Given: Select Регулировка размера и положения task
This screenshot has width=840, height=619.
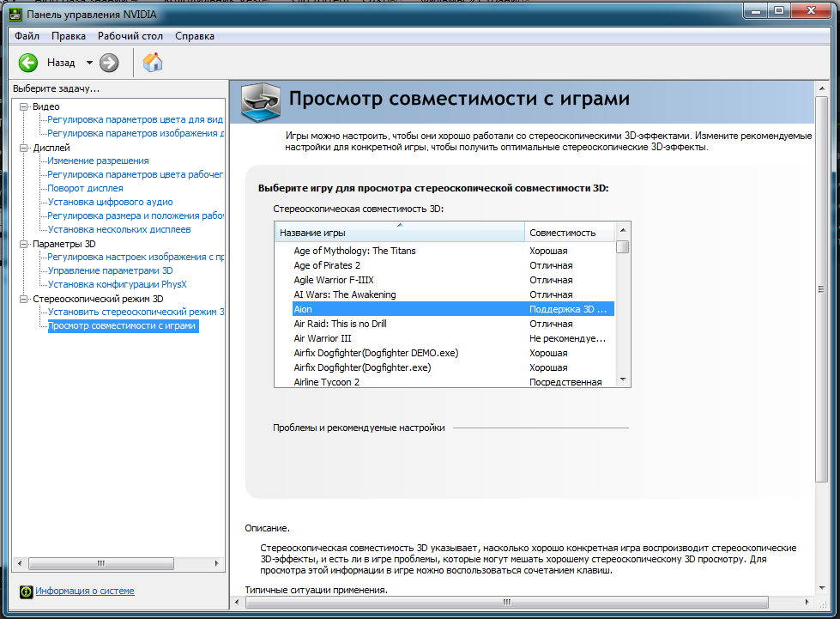Looking at the screenshot, I should pyautogui.click(x=135, y=215).
